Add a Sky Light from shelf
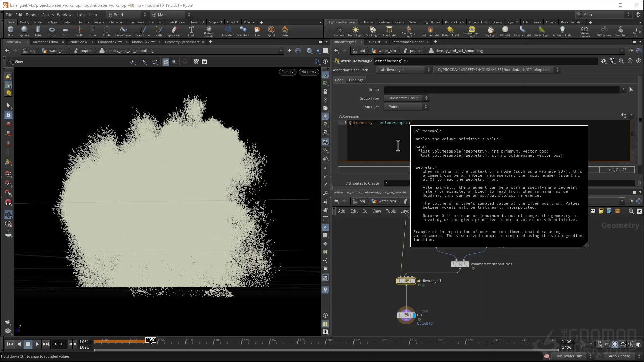This screenshot has height=362, width=644. point(490,31)
